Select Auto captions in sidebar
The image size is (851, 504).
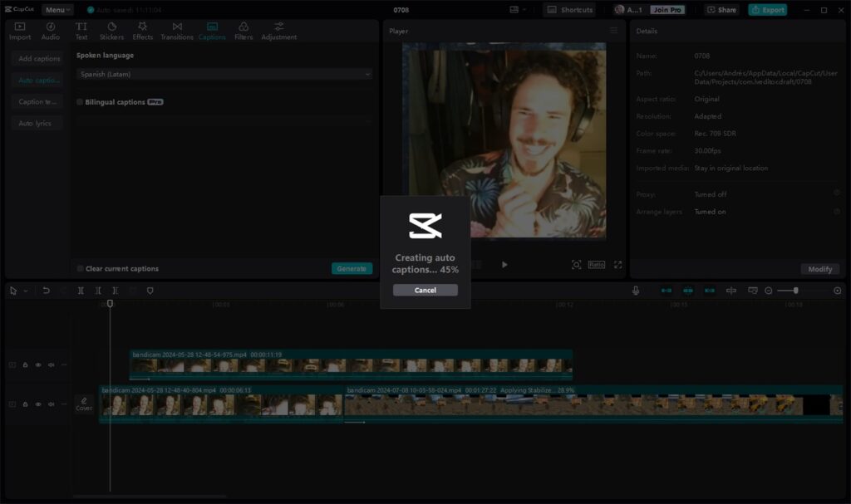38,81
